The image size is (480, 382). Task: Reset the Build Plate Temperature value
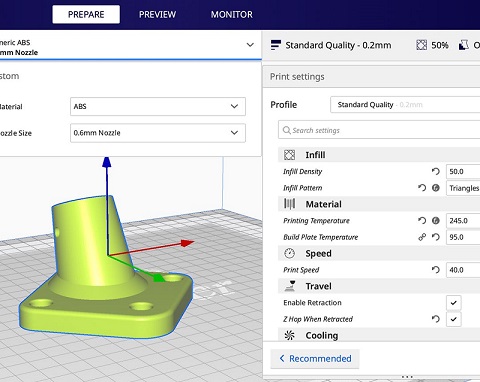click(436, 237)
